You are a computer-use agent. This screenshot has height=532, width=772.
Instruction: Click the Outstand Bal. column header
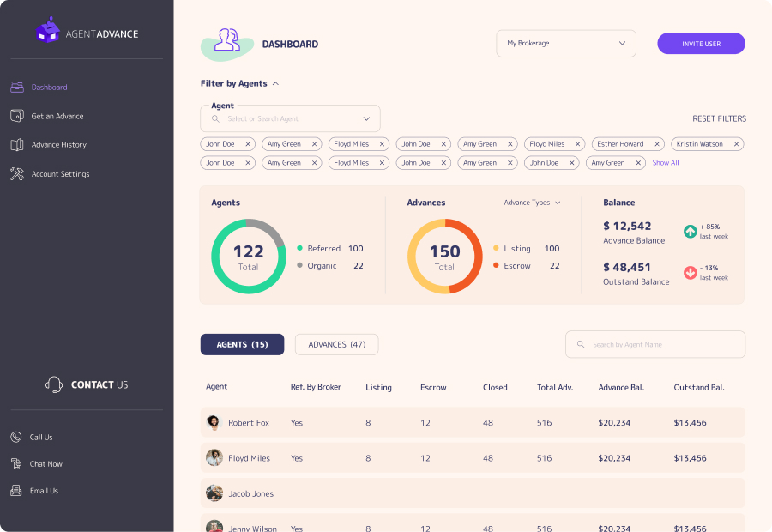click(698, 388)
